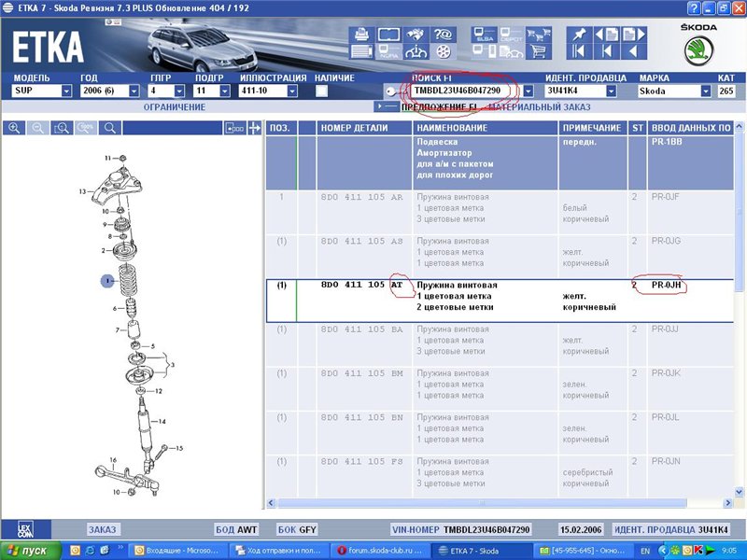Click the printer icon in the toolbar
The image size is (747, 560).
point(362,35)
